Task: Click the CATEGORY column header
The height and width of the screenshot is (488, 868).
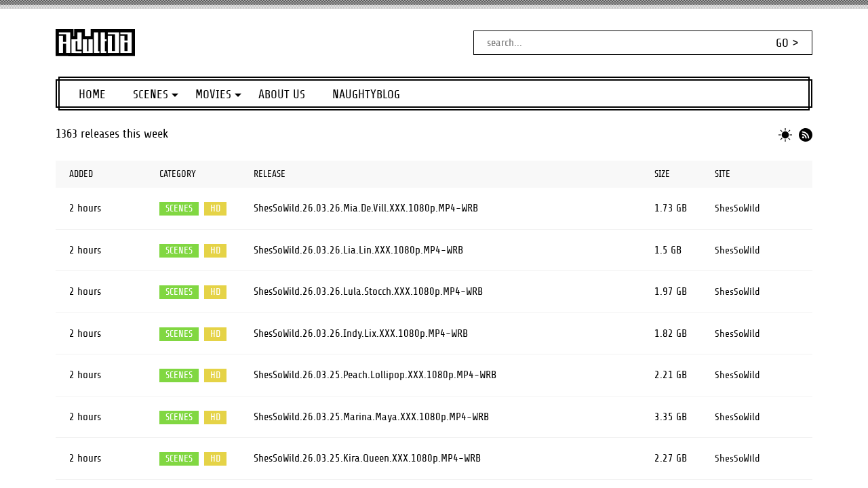Action: tap(178, 174)
